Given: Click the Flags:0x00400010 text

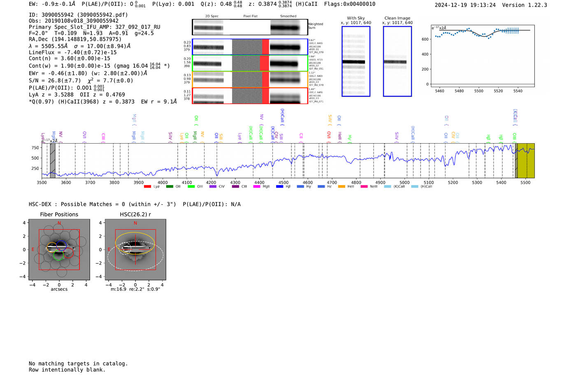Looking at the screenshot, I should click(x=350, y=4).
